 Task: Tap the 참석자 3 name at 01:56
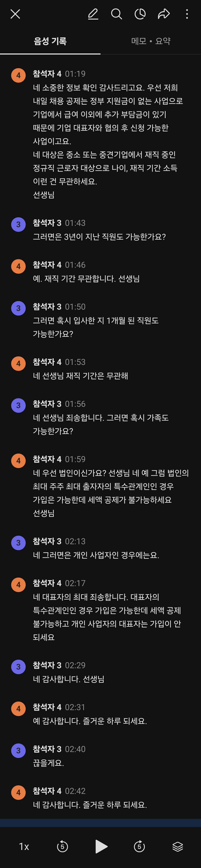[47, 404]
